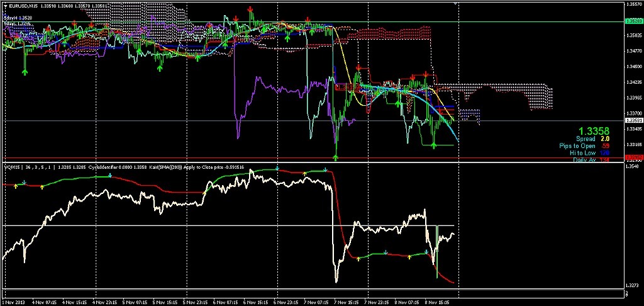Click the 5dayH 1.3528 label
The width and height of the screenshot is (644, 306).
tap(17, 18)
